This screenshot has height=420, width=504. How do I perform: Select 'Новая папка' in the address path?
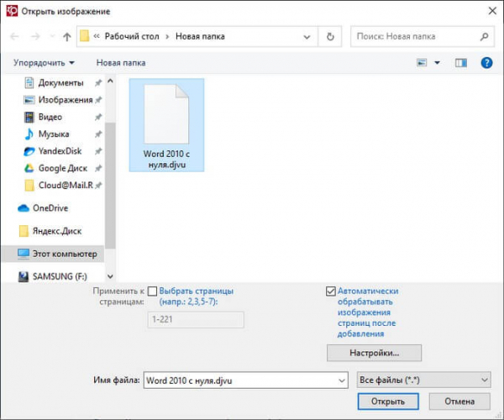(200, 36)
